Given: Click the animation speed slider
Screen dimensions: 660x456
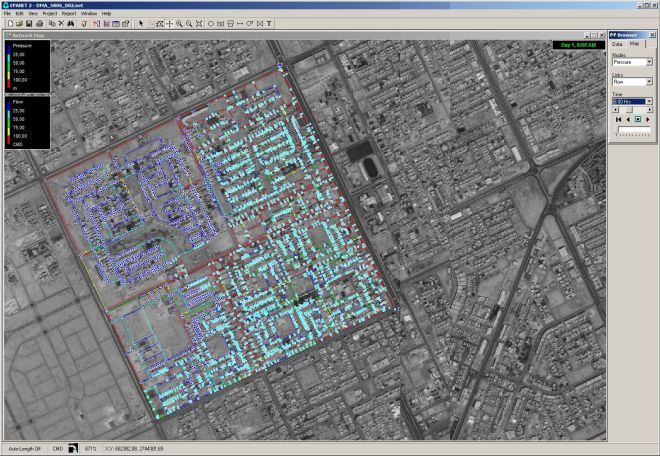Looking at the screenshot, I should [634, 130].
